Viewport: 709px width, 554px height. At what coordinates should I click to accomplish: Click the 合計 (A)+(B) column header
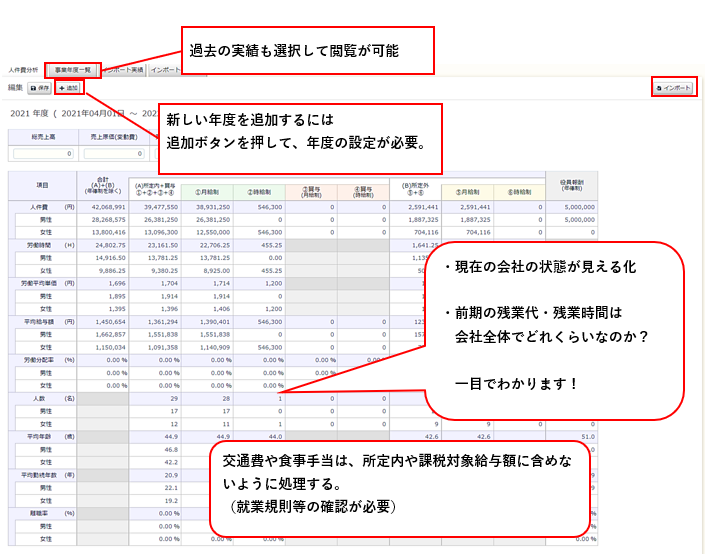[102, 185]
